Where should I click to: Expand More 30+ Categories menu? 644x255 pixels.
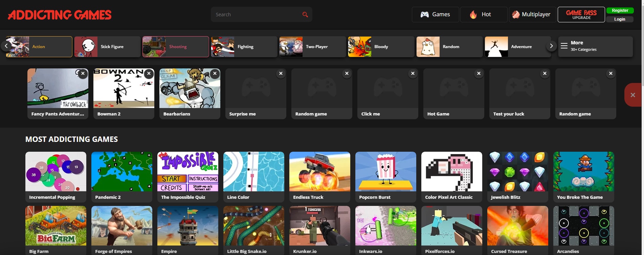[x=595, y=47]
